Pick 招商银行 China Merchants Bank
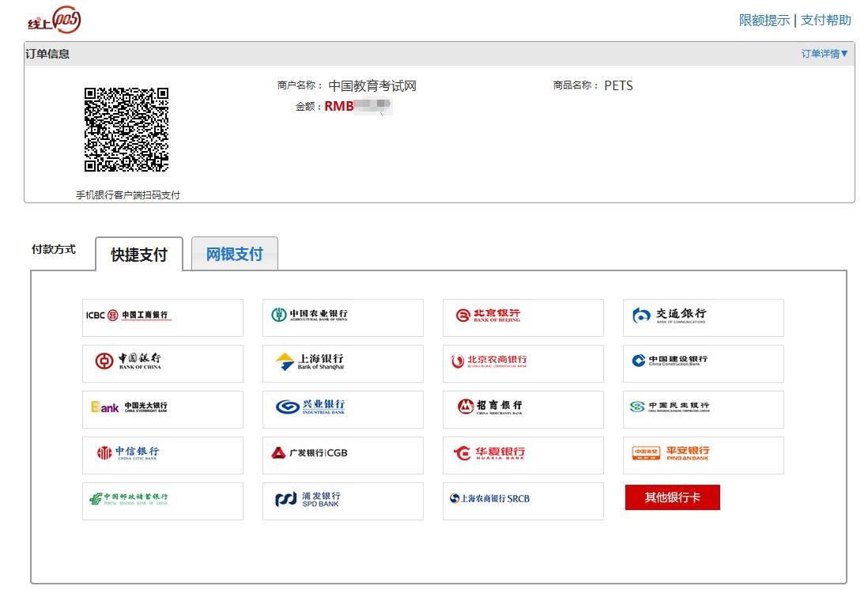Screen dimensions: 868x601 pos(523,410)
